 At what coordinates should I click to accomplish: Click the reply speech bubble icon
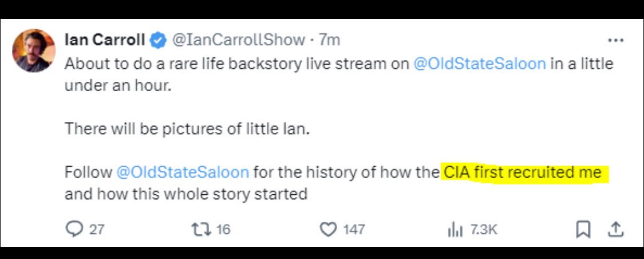coord(75,230)
